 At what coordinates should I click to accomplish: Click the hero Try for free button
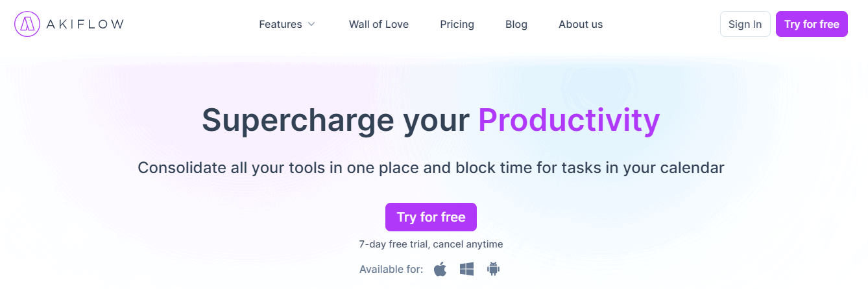(x=431, y=217)
